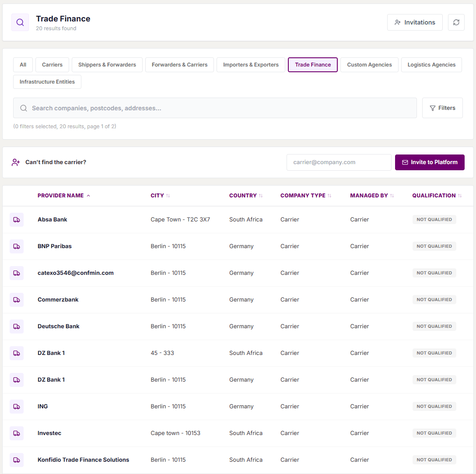Click Not Qualified badge for Absa Bank
The image size is (476, 474).
coord(434,220)
